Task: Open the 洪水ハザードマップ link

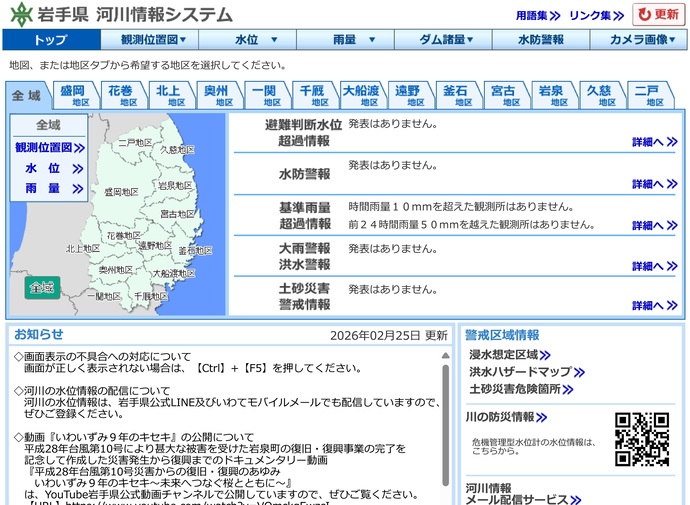Action: click(527, 372)
